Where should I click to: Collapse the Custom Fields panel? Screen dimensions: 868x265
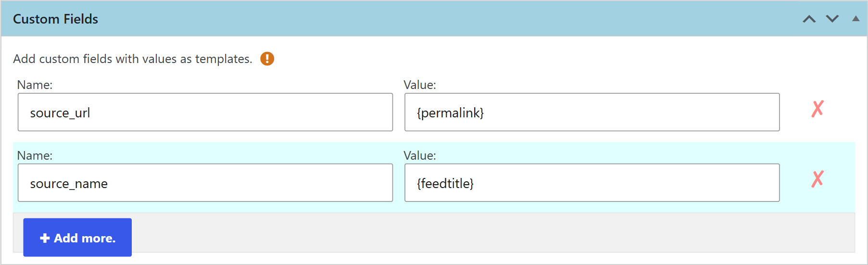click(855, 19)
